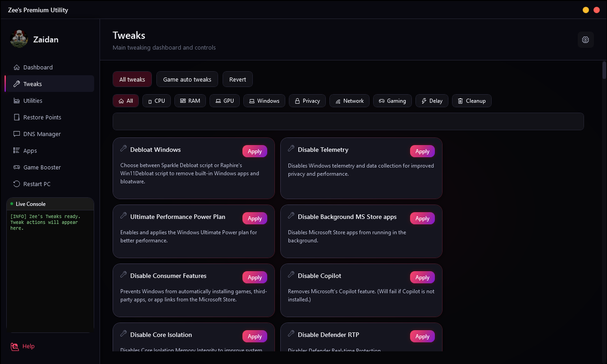Click the green Live Console status dot
The image size is (607, 364).
12,204
